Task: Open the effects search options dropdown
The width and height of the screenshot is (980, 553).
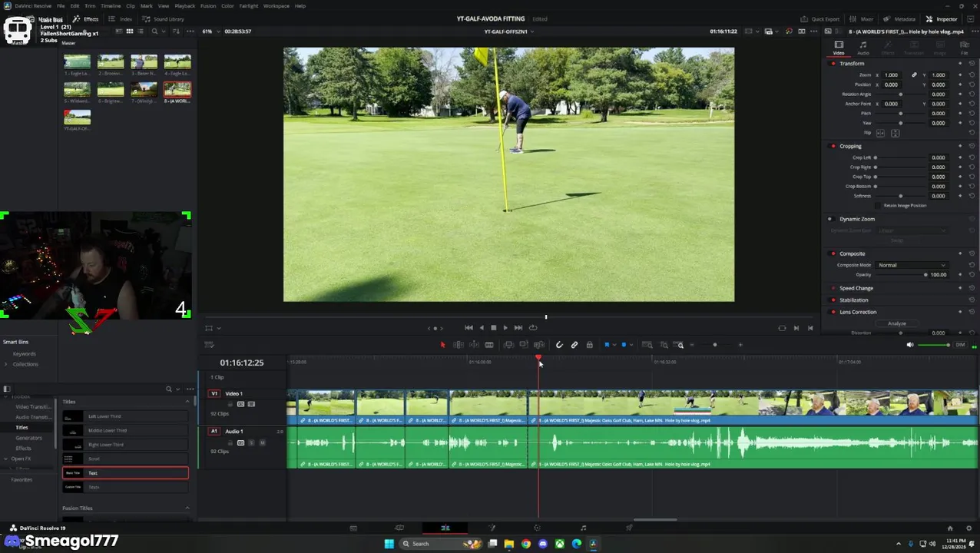Action: [x=178, y=389]
